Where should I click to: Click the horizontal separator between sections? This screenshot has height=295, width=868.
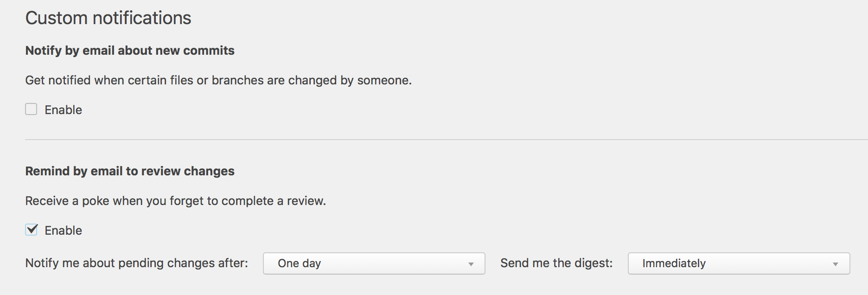[447, 140]
